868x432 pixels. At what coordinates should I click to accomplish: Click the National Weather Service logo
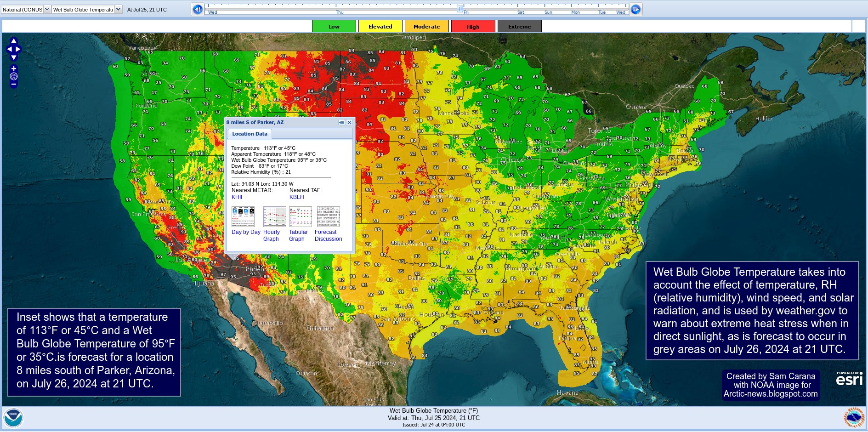[x=854, y=418]
